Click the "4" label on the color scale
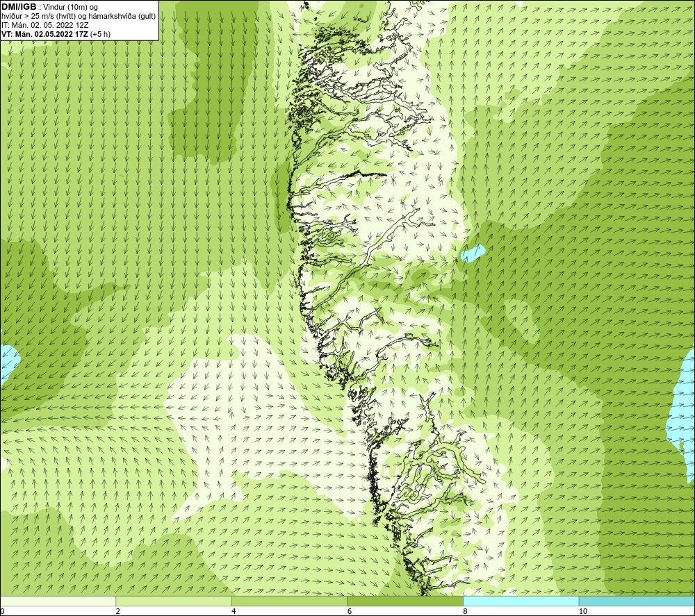695x616 pixels. [234, 611]
